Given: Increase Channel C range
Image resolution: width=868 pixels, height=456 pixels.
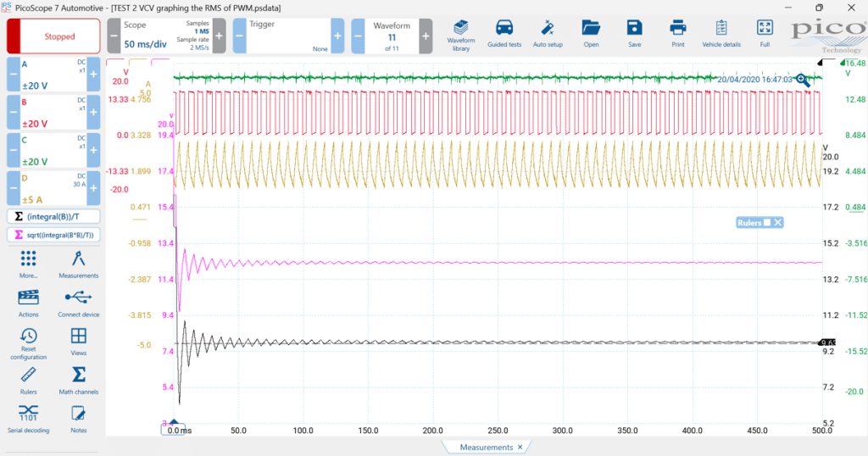Looking at the screenshot, I should point(93,151).
